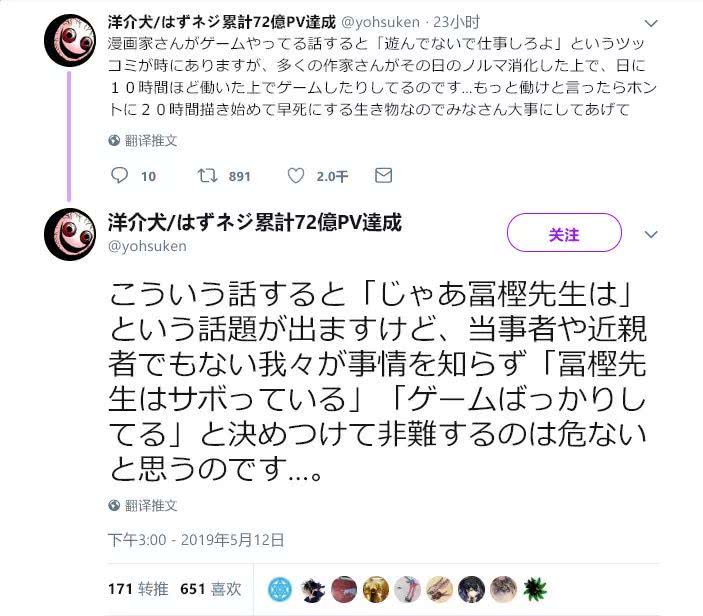Open the first tweet's author avatar

[70, 40]
